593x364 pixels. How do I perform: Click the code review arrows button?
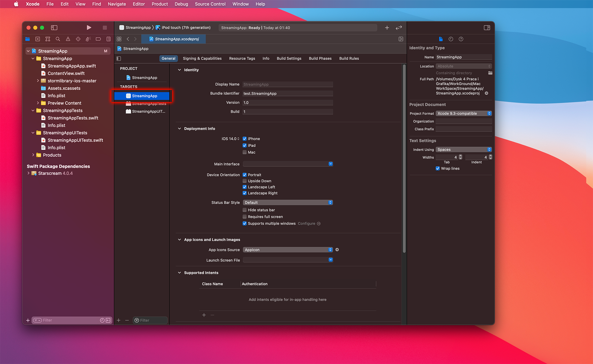399,27
